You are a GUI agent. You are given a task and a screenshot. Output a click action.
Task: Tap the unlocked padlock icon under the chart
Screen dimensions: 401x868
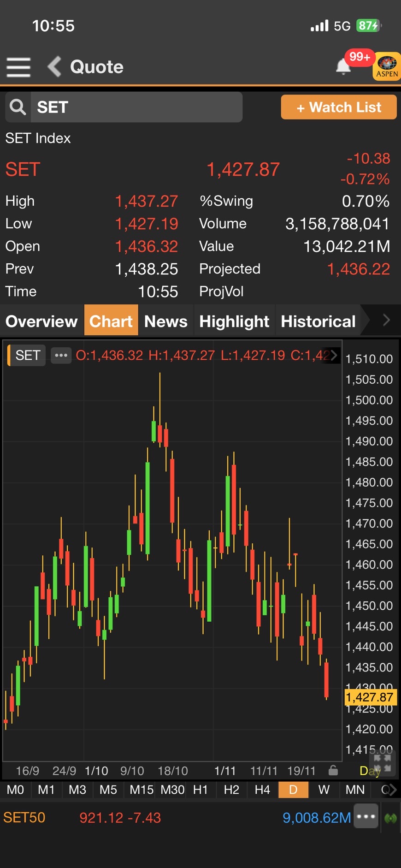(x=333, y=770)
